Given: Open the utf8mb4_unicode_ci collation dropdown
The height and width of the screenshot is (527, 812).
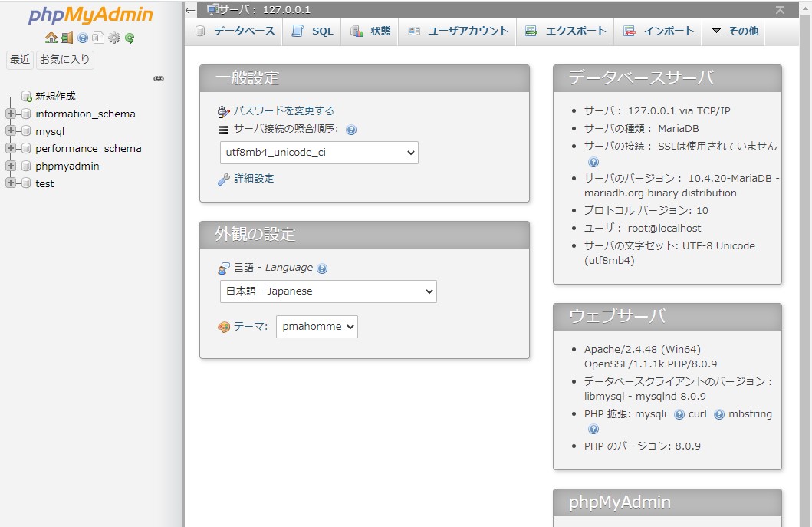Looking at the screenshot, I should coord(319,153).
